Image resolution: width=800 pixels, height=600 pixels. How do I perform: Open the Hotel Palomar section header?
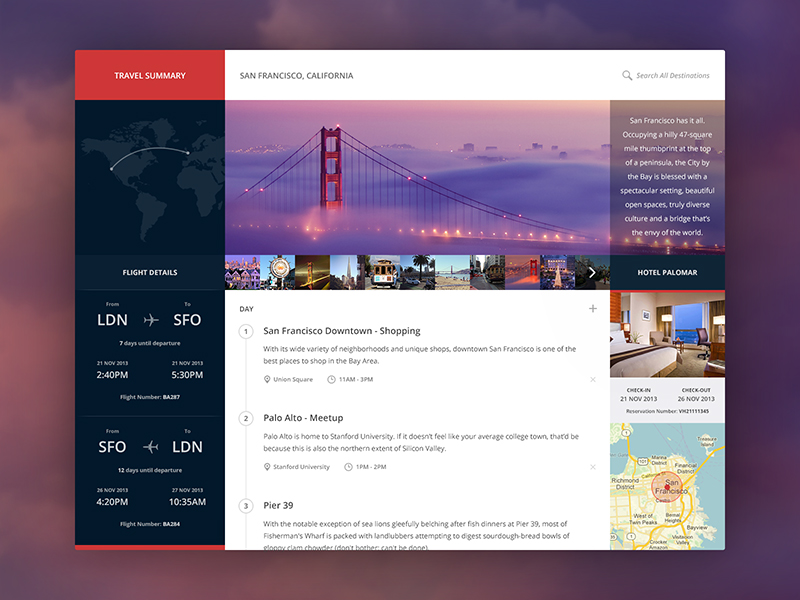pos(667,272)
